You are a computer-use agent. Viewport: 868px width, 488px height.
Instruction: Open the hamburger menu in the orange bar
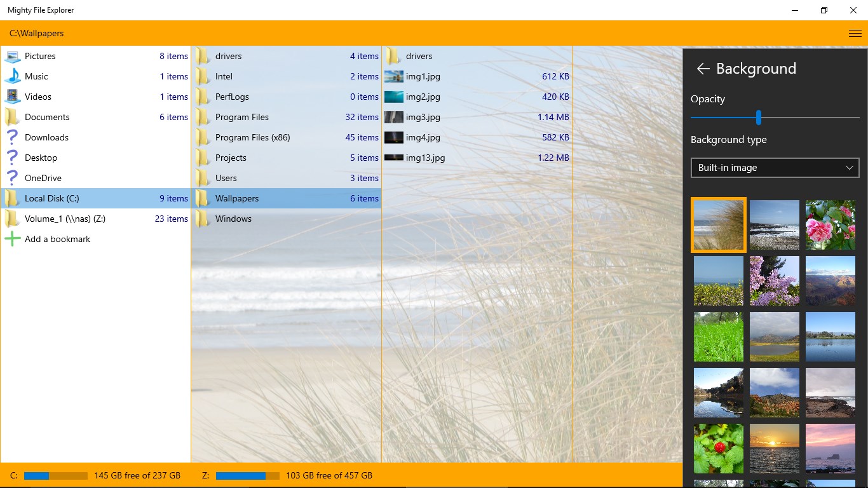point(855,33)
